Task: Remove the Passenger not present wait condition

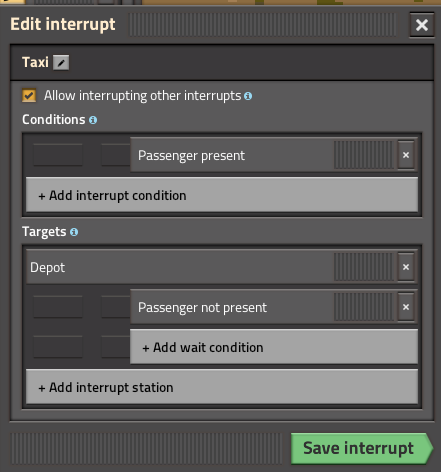Action: click(x=406, y=307)
